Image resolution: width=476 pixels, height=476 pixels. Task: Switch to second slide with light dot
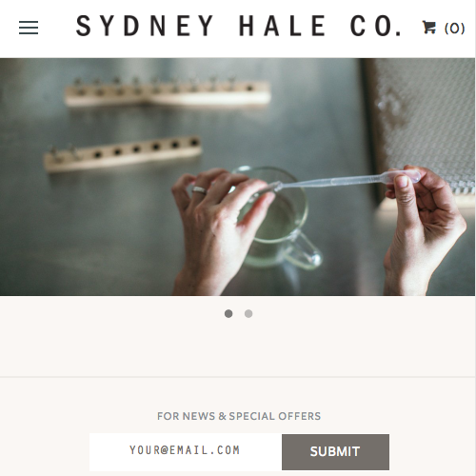(248, 313)
